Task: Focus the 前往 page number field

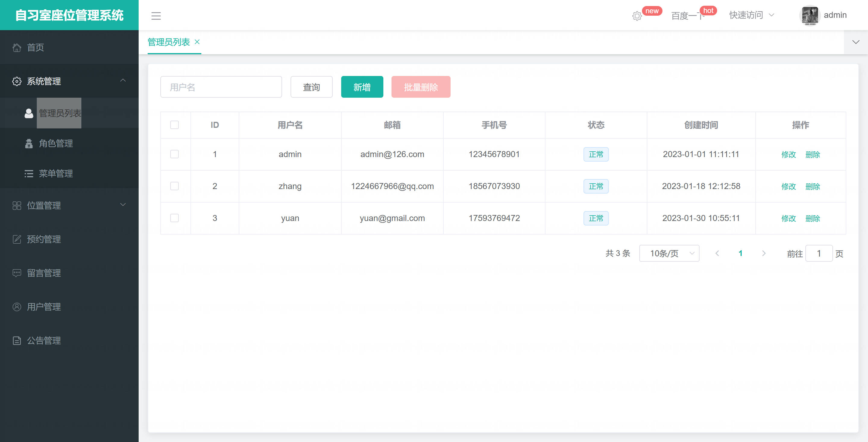Action: tap(819, 253)
